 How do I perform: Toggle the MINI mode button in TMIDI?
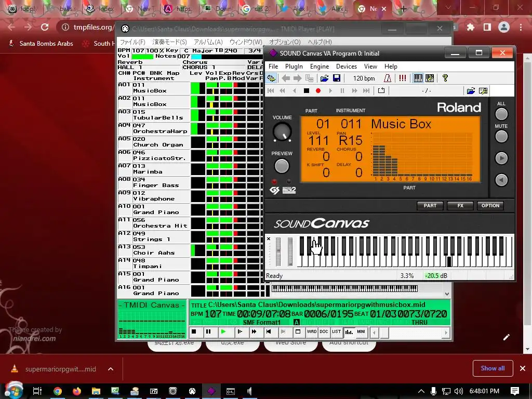361,331
